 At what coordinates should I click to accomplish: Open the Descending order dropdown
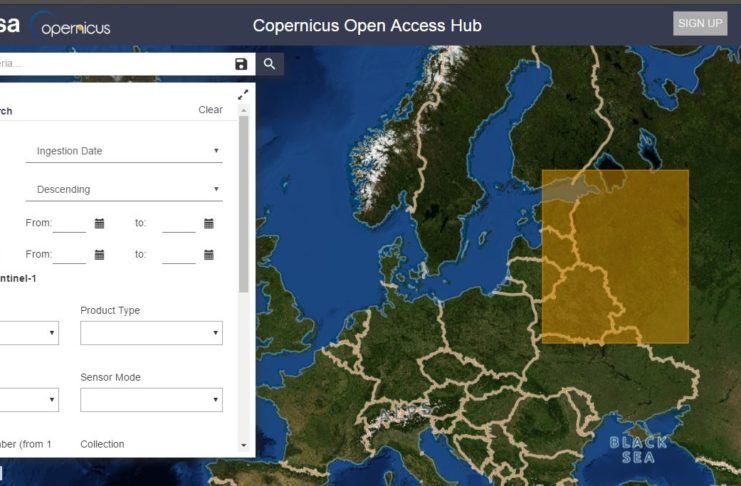(124, 189)
